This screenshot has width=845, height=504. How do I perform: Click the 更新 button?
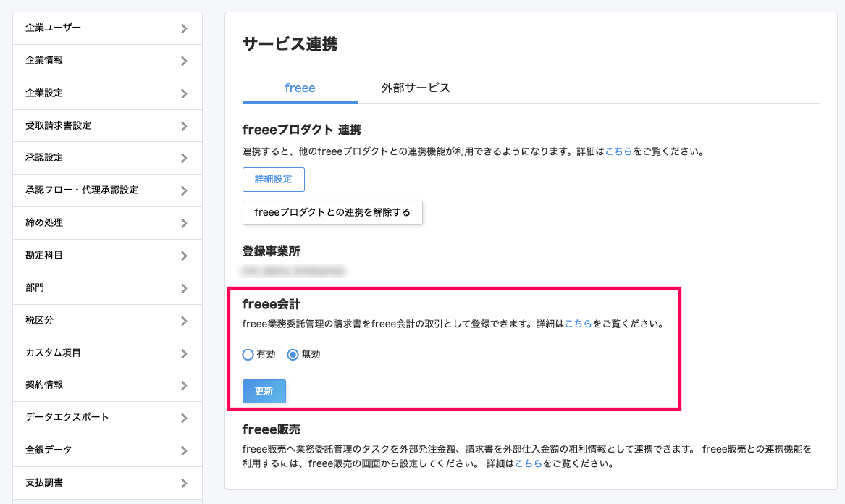264,391
